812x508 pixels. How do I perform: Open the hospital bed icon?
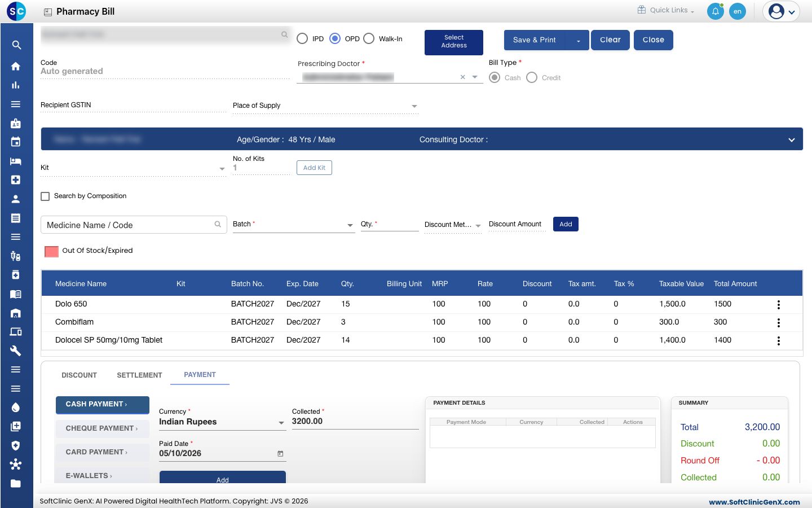click(x=16, y=161)
